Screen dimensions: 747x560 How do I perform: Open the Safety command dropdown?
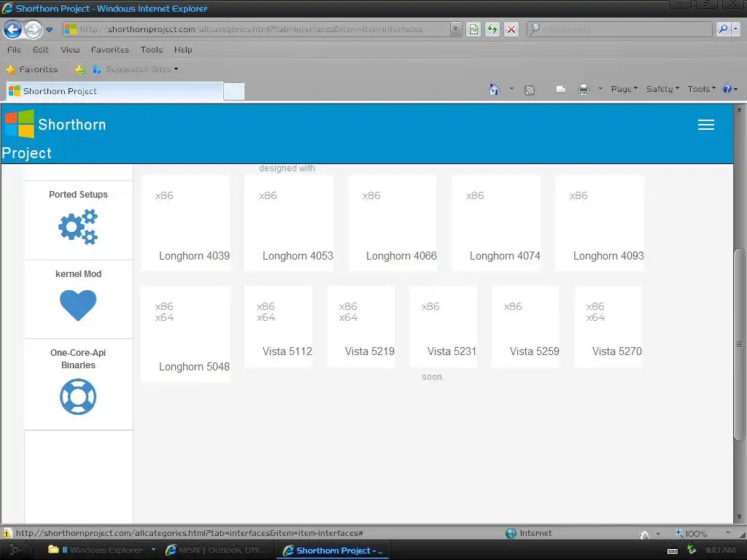click(x=662, y=89)
